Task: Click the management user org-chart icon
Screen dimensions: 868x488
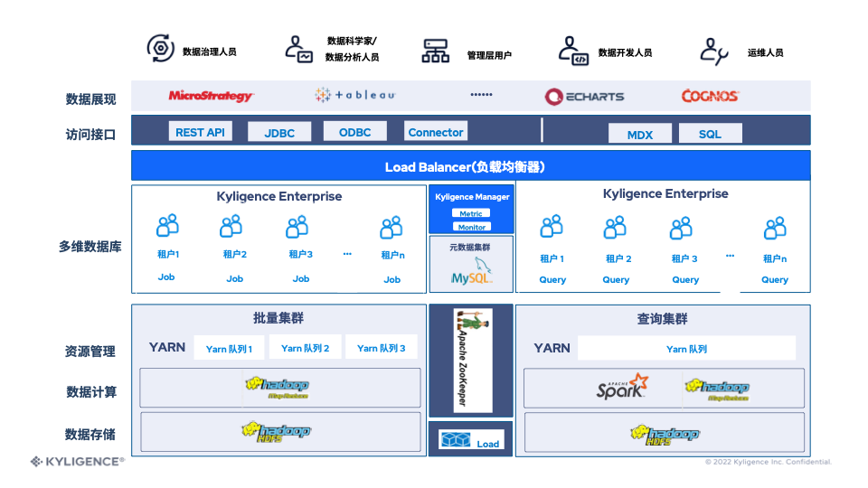Action: [436, 51]
